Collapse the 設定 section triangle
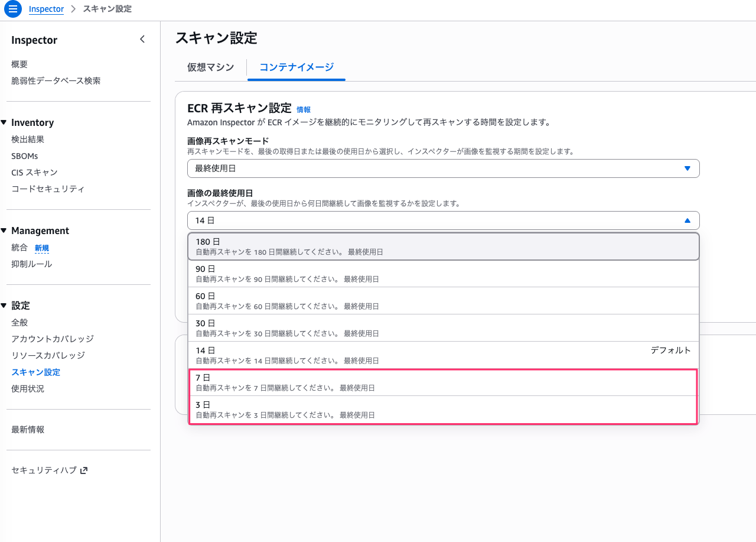Image resolution: width=756 pixels, height=542 pixels. click(4, 306)
